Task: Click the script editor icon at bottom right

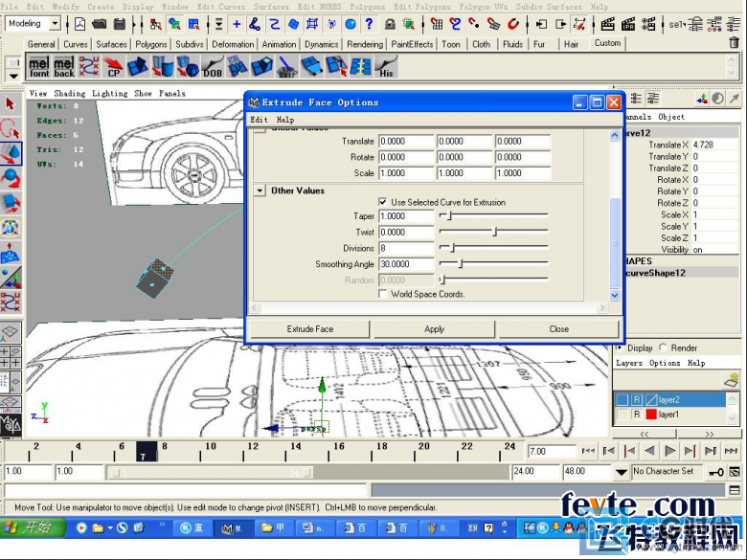Action: pyautogui.click(x=735, y=490)
